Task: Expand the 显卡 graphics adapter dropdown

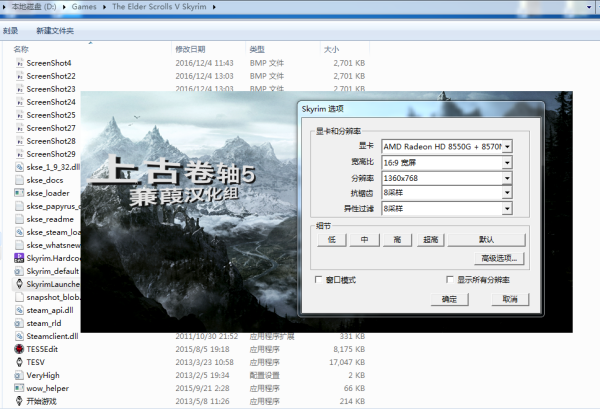Action: [x=508, y=146]
